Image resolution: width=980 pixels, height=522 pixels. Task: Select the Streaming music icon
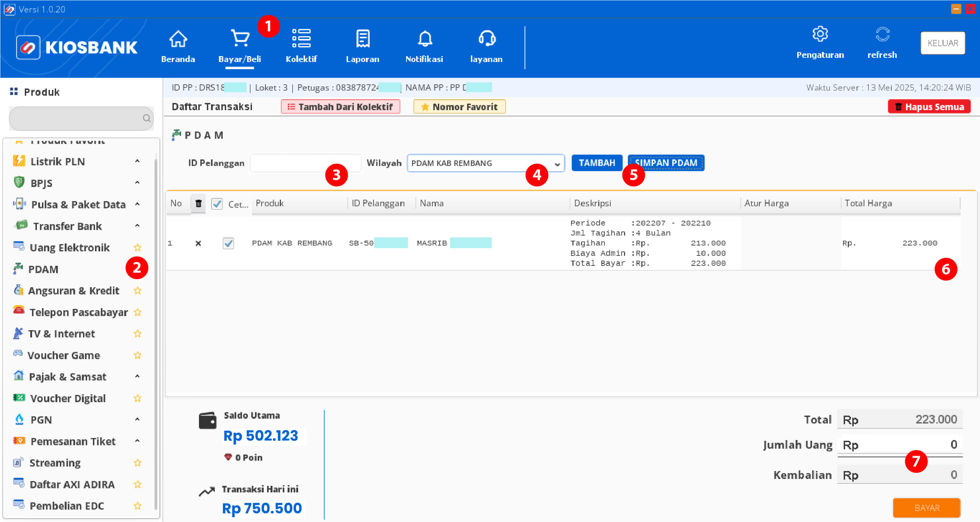pyautogui.click(x=18, y=462)
